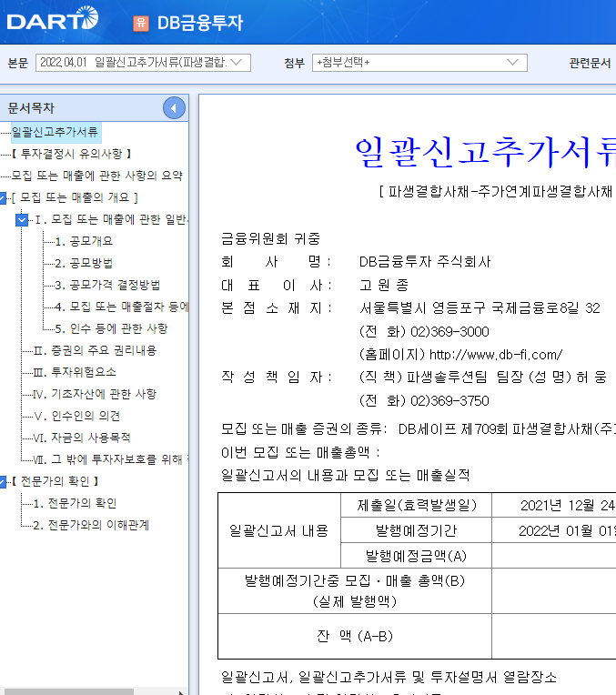Open 투자결정시 유의사항 section
Screen dimensions: 616x695
[x=71, y=154]
